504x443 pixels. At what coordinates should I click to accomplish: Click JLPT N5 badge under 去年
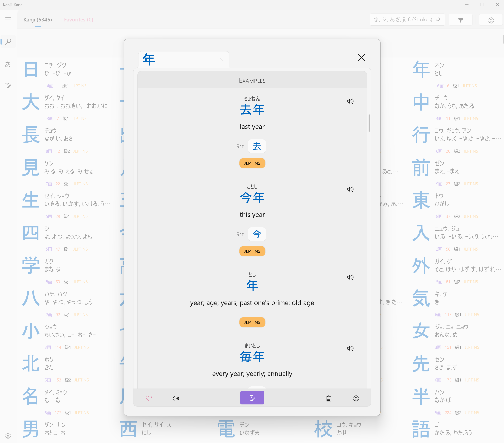(252, 163)
